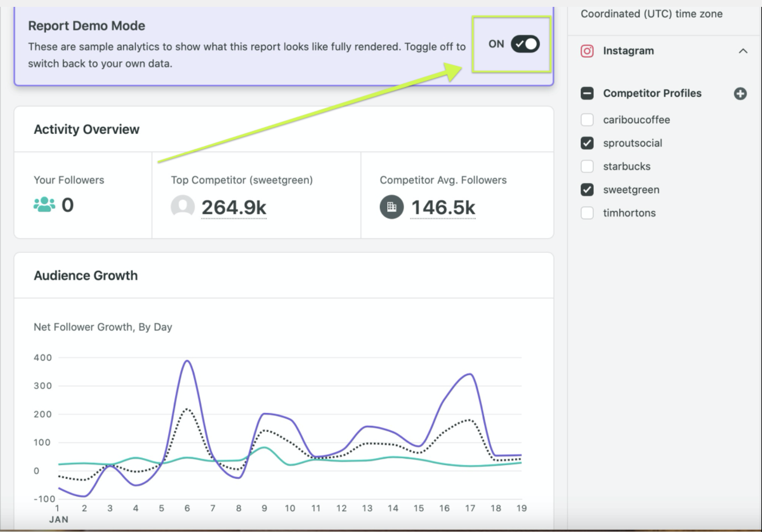Click the Activity Overview panel header
762x532 pixels.
[86, 129]
